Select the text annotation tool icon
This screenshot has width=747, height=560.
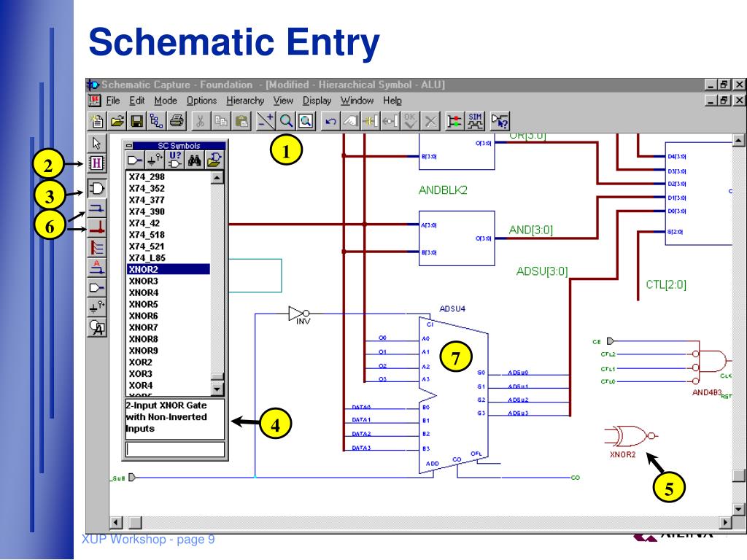[x=97, y=327]
